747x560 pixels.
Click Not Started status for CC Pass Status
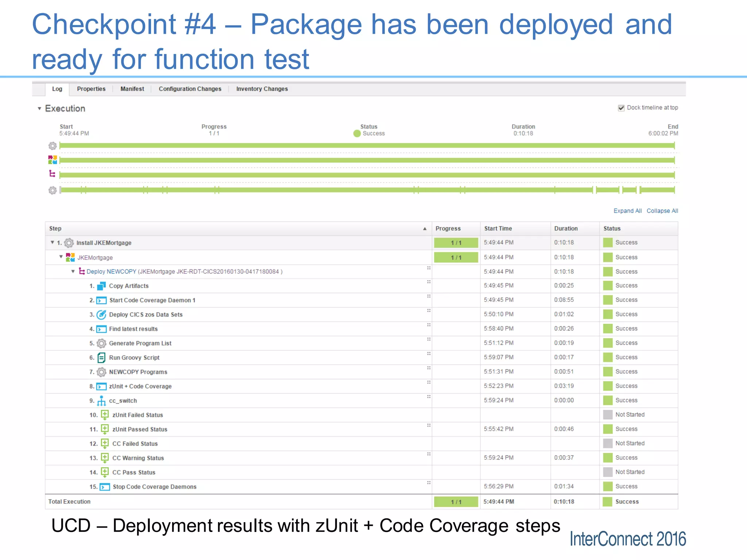click(630, 472)
